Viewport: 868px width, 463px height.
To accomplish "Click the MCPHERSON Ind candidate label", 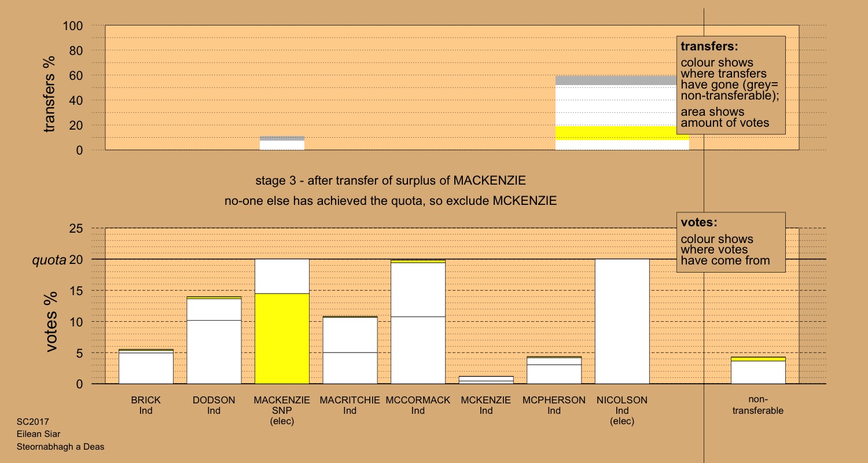I will point(554,405).
